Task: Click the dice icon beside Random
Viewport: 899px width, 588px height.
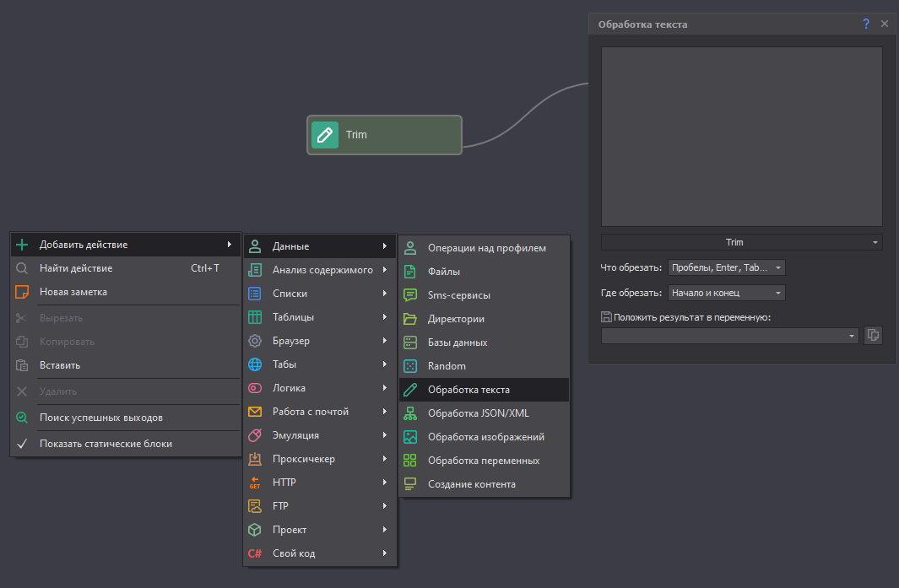Action: pyautogui.click(x=410, y=366)
